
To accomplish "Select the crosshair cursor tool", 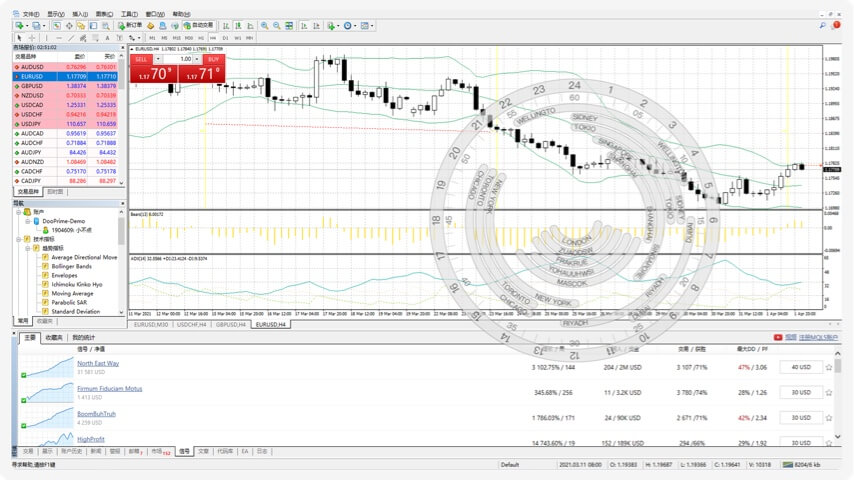I will [32, 37].
